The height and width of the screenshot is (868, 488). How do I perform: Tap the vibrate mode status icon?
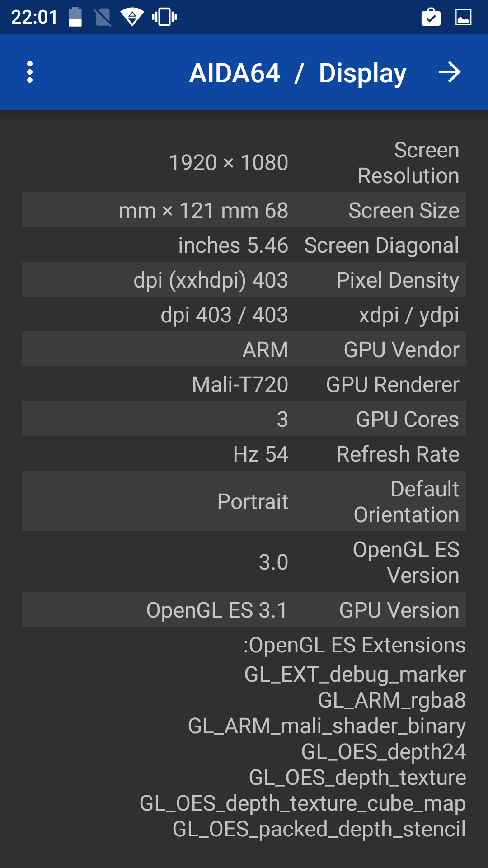coord(164,17)
